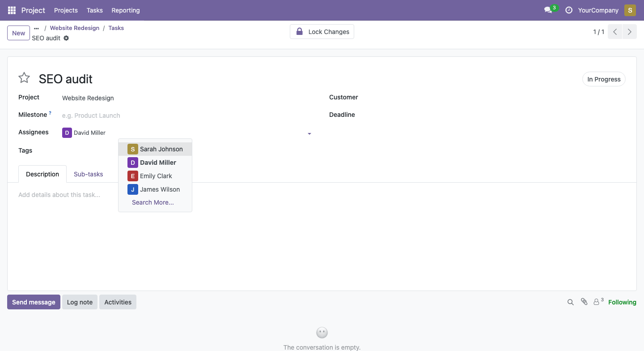644x351 pixels.
Task: Toggle the Following button
Action: point(622,302)
